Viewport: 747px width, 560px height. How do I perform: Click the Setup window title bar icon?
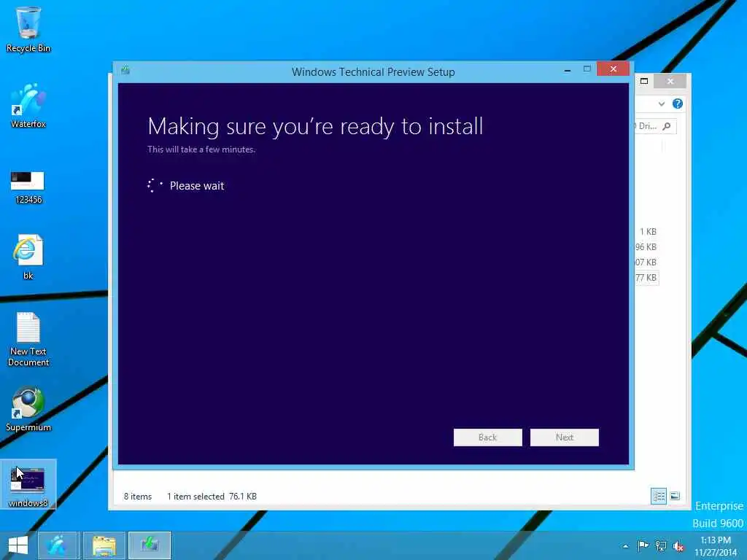[125, 71]
